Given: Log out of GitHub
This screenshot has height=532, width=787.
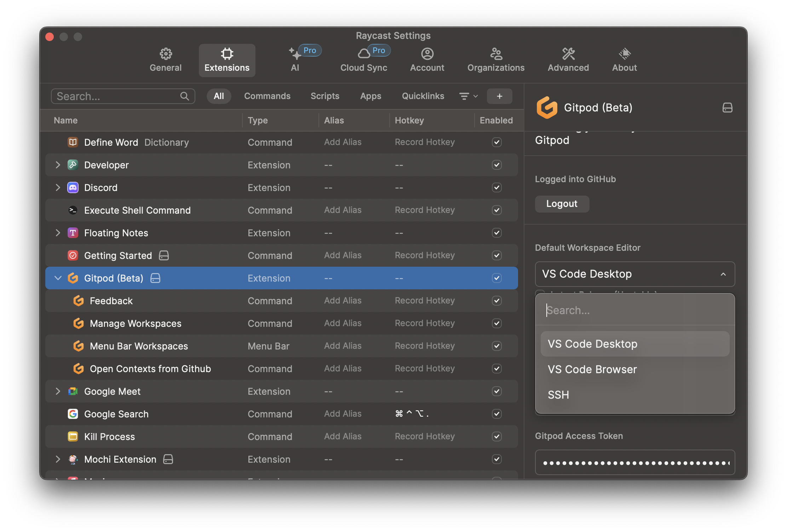Looking at the screenshot, I should pos(562,204).
